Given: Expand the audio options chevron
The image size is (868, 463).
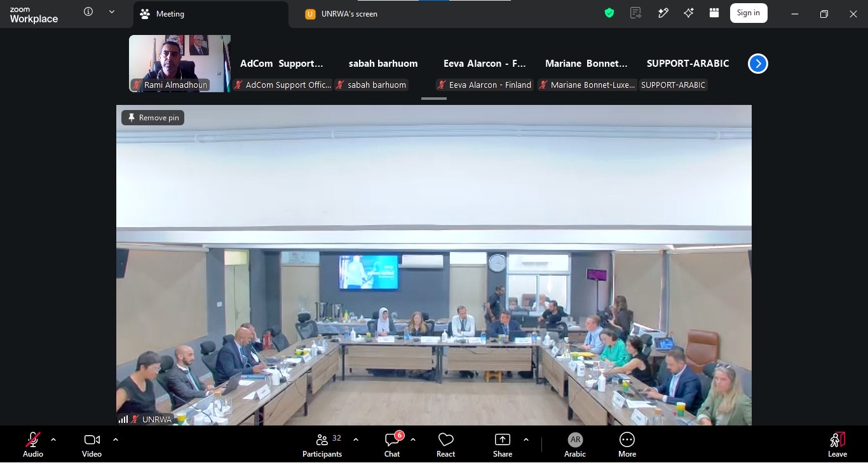Looking at the screenshot, I should (53, 439).
